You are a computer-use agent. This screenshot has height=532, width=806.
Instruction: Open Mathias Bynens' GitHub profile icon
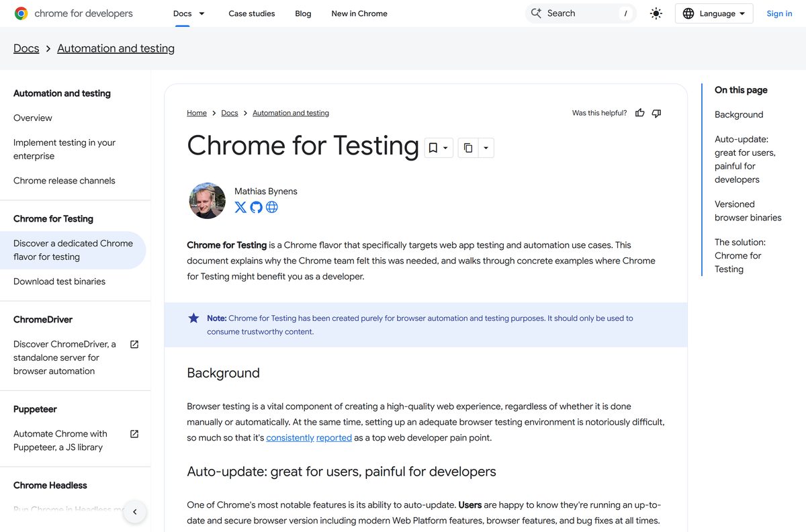pyautogui.click(x=256, y=207)
